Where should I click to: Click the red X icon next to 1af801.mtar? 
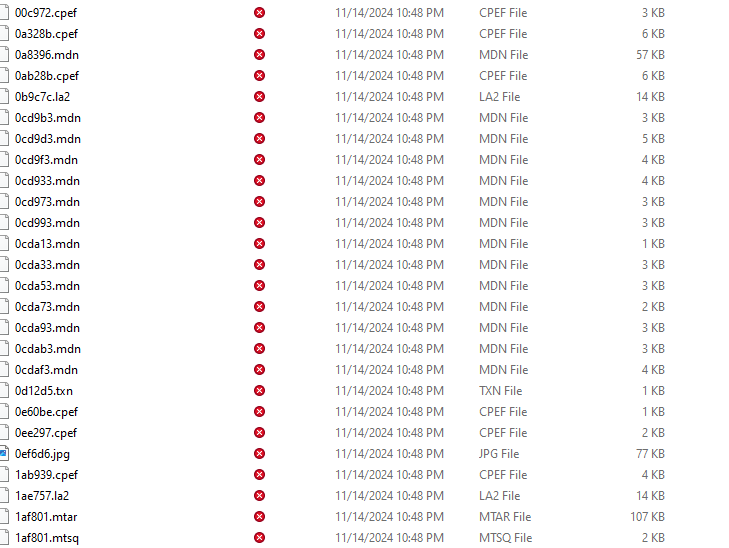(x=259, y=517)
